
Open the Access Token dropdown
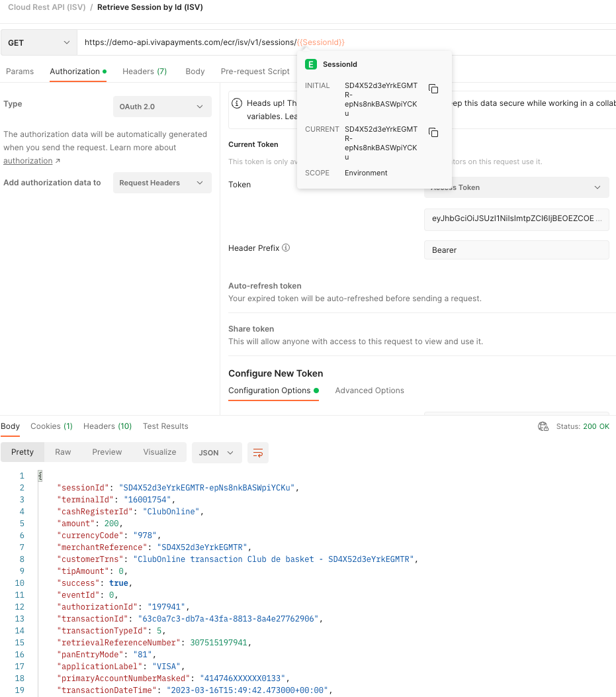tap(516, 187)
